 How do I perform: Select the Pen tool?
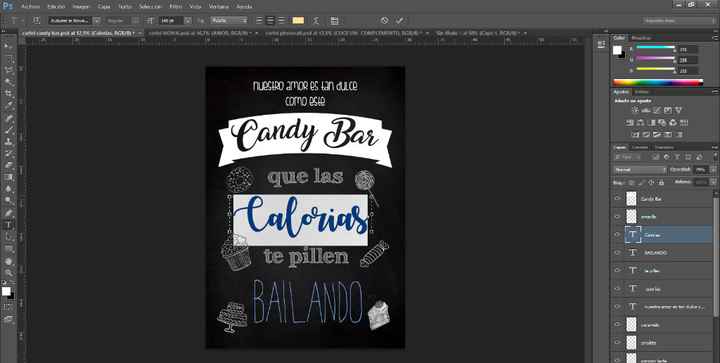click(x=9, y=213)
